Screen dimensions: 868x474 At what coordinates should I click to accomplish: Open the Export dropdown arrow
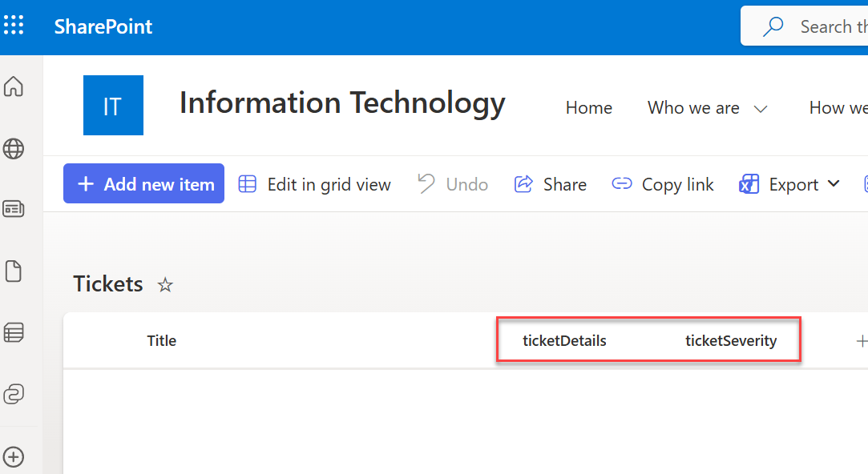pyautogui.click(x=834, y=184)
